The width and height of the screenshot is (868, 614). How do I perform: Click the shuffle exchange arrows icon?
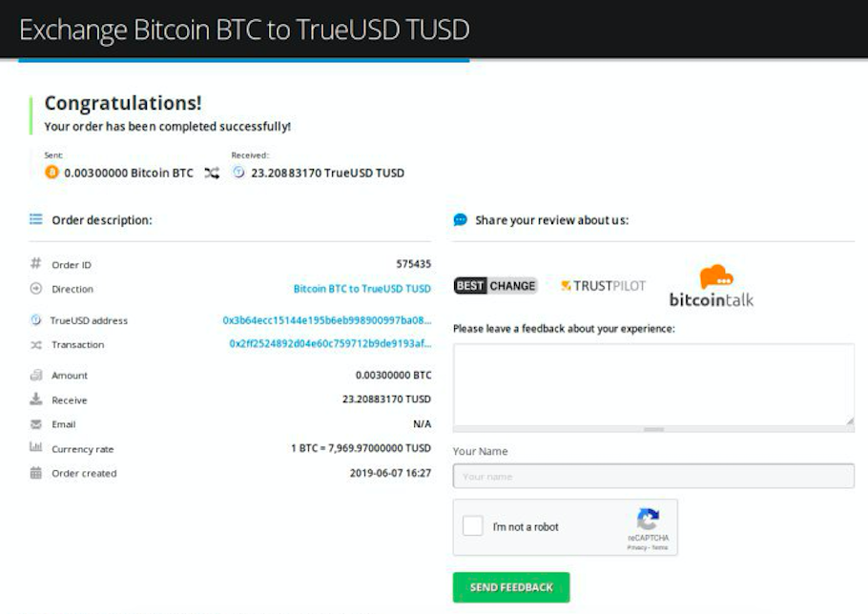212,174
